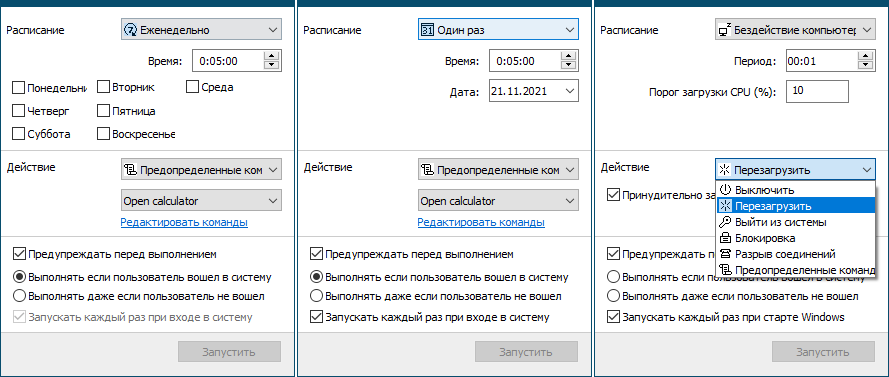This screenshot has width=889, height=377.
Task: Select Выполнять даже если не вошел in weekly panel
Action: tap(19, 296)
